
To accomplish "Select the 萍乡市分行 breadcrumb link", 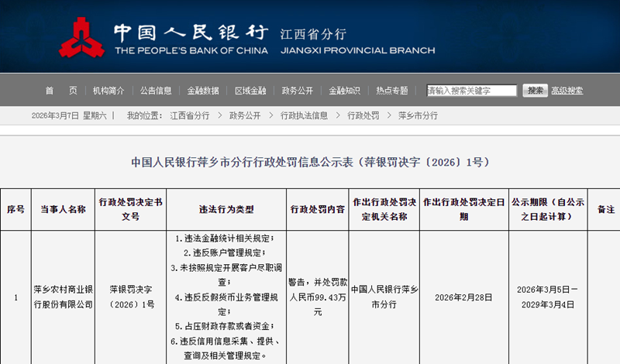I will [418, 115].
